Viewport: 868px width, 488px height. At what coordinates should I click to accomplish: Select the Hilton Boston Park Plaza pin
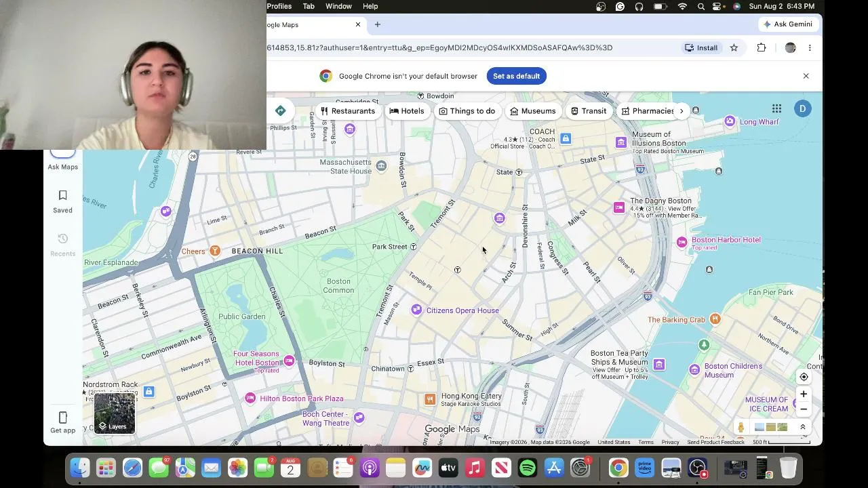tap(250, 398)
